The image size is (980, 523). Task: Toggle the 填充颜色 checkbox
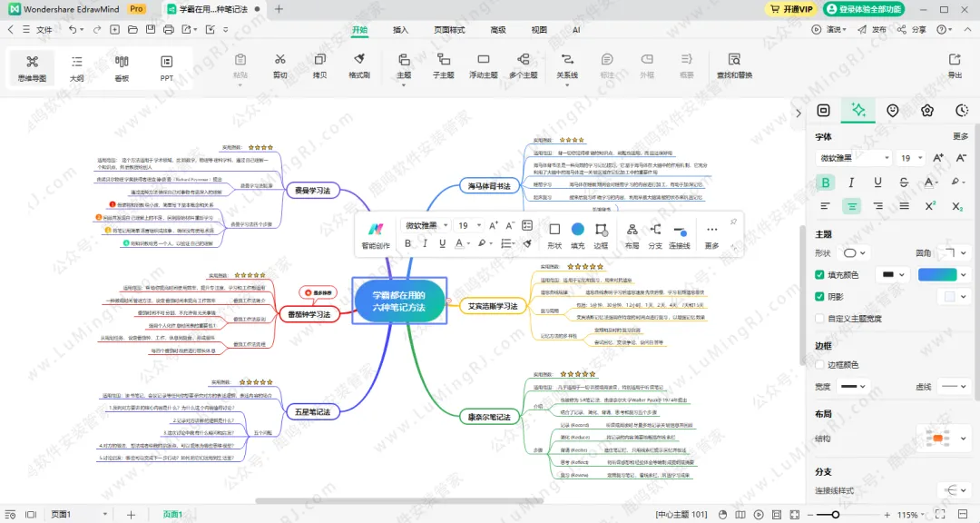[820, 275]
